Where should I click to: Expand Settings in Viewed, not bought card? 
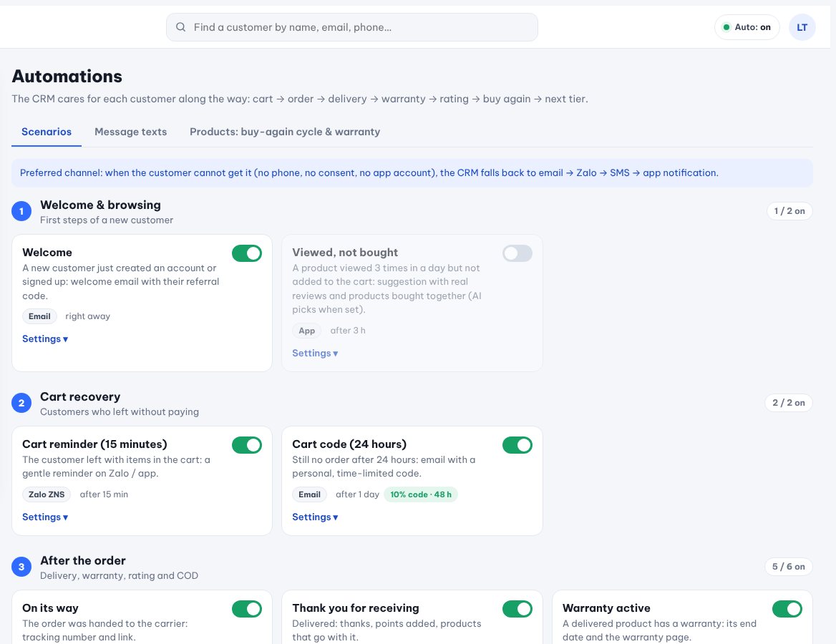(315, 353)
